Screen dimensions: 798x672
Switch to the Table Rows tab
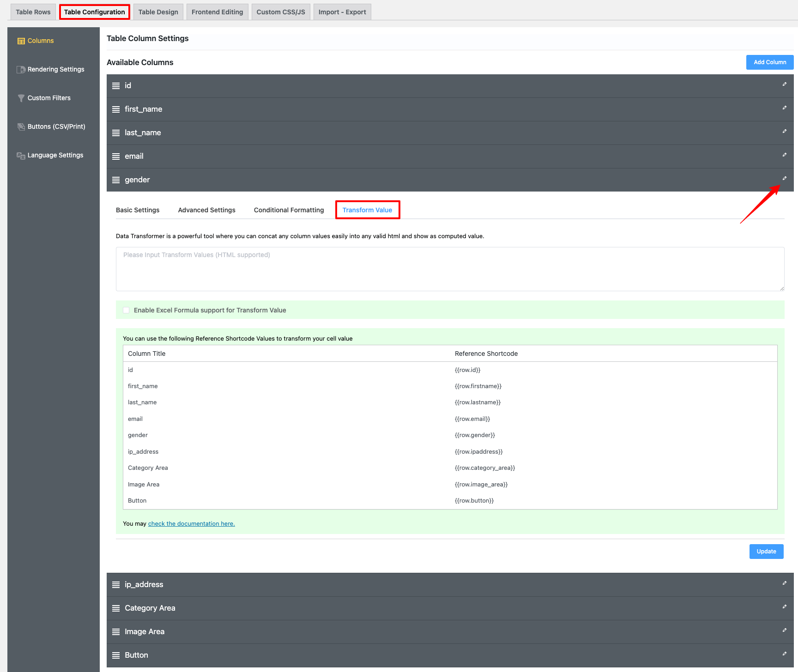[x=33, y=12]
